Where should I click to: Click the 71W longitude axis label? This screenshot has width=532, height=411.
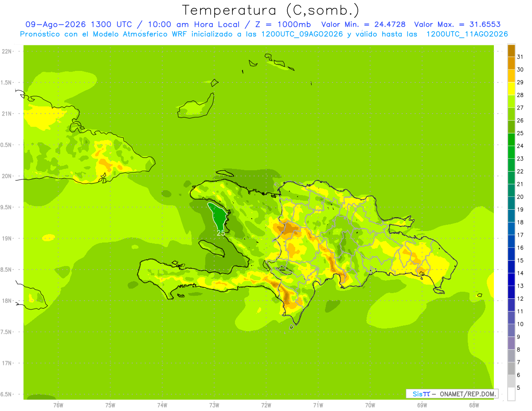318,406
